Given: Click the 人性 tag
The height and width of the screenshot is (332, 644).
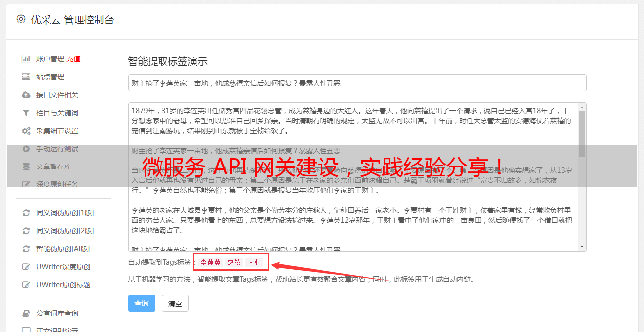Looking at the screenshot, I should click(x=254, y=262).
